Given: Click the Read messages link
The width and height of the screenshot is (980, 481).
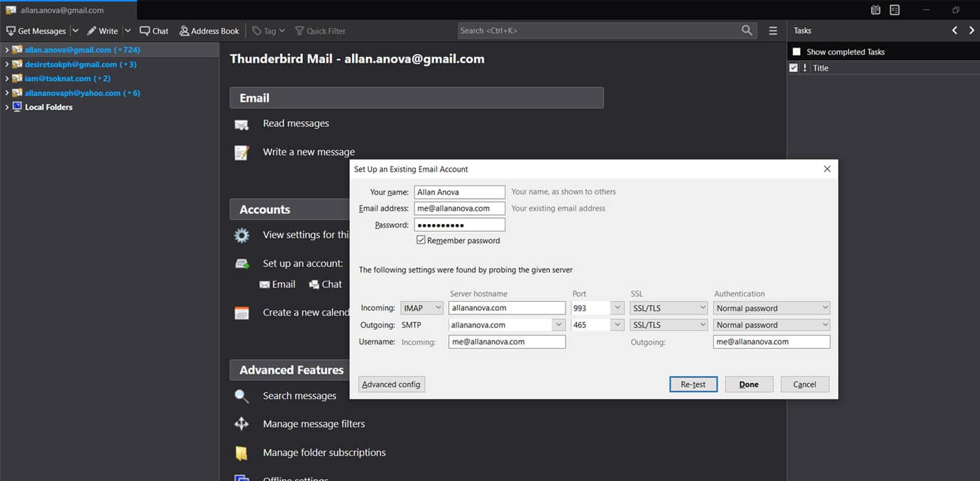Looking at the screenshot, I should [x=295, y=123].
